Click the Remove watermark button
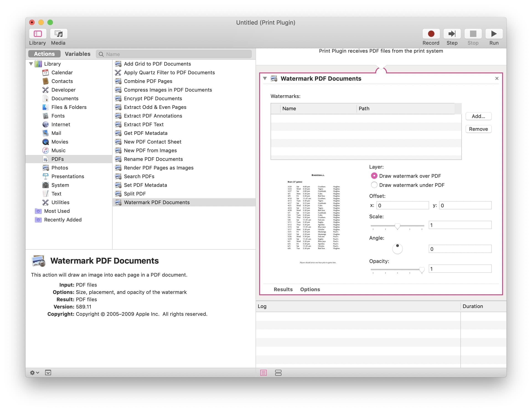The width and height of the screenshot is (532, 411). coord(478,129)
